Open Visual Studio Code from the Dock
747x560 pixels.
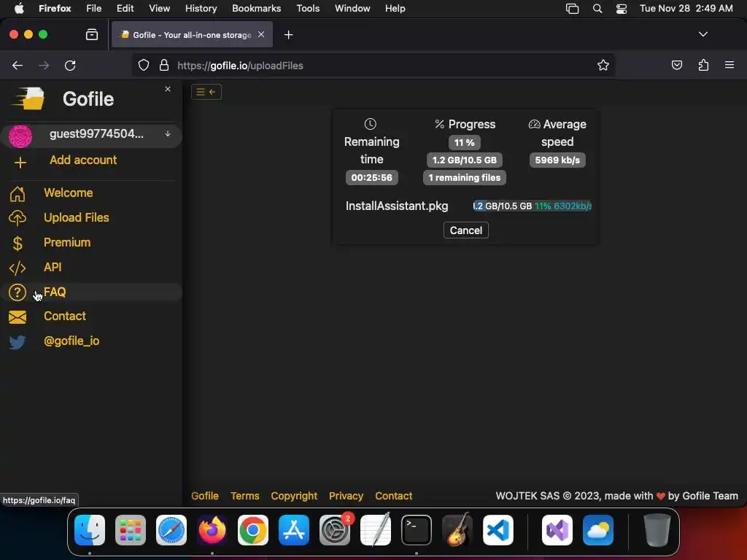tap(498, 530)
